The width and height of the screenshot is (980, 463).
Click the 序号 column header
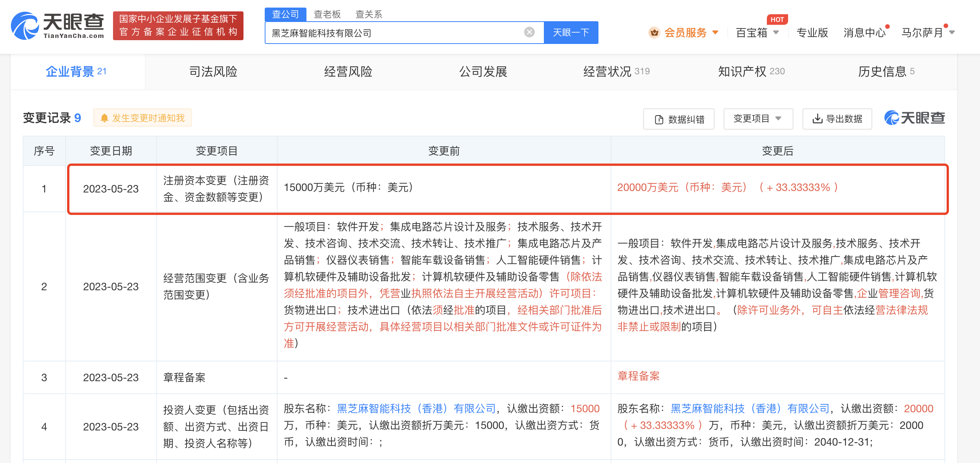click(44, 151)
